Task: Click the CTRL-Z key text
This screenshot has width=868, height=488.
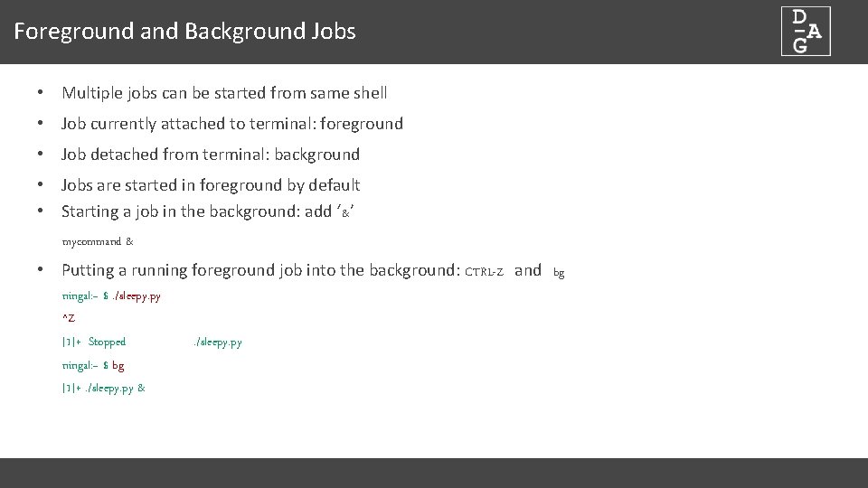Action: [x=484, y=272]
